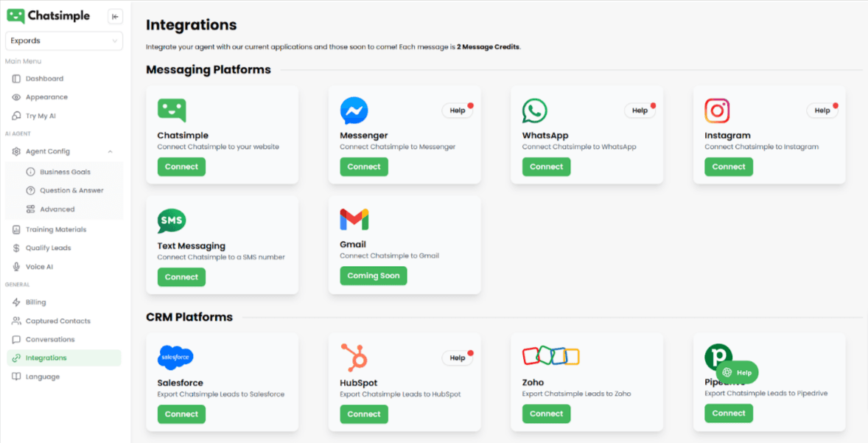Click the Zoho logo icon
The width and height of the screenshot is (868, 443).
550,357
